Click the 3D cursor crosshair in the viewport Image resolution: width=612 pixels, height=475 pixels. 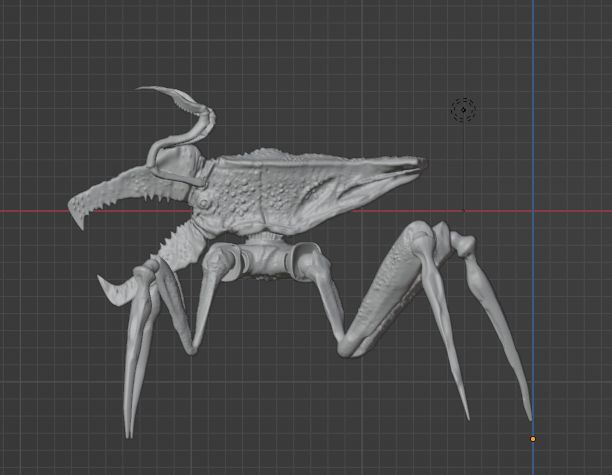pyautogui.click(x=463, y=110)
